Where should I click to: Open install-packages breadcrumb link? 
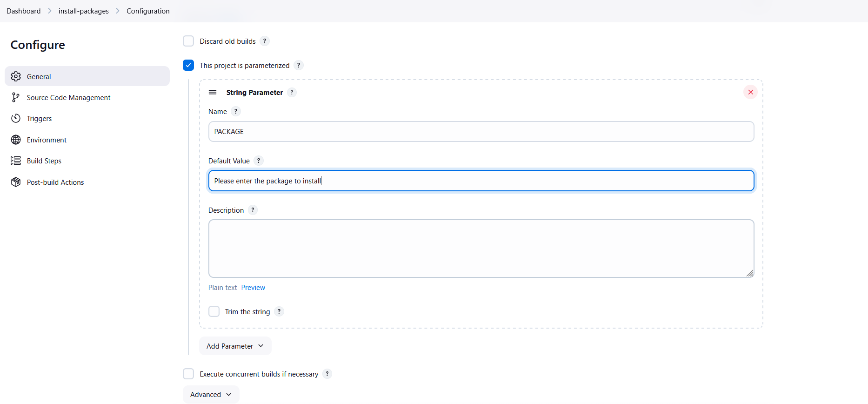tap(84, 11)
